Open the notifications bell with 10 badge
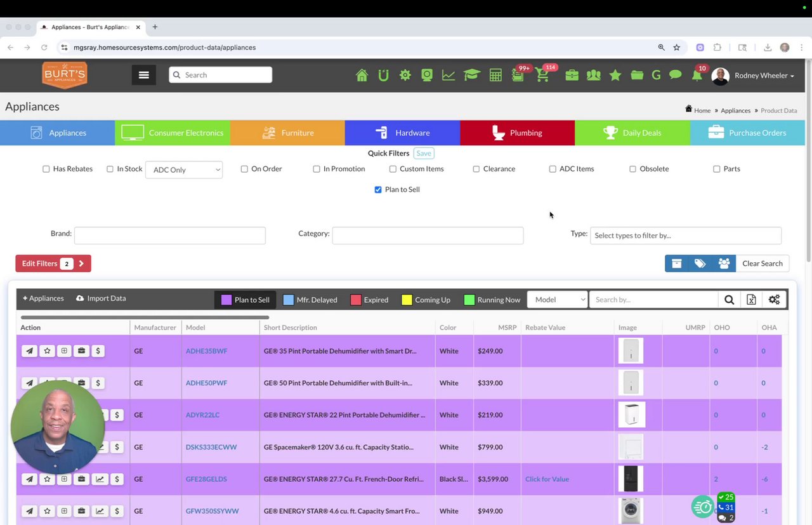This screenshot has width=812, height=525. point(697,75)
